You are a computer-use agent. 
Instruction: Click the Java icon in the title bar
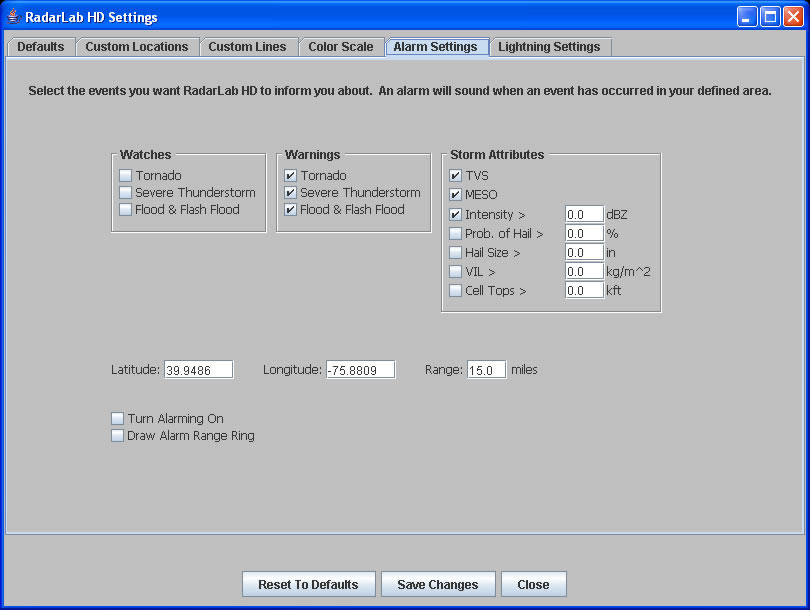[13, 17]
